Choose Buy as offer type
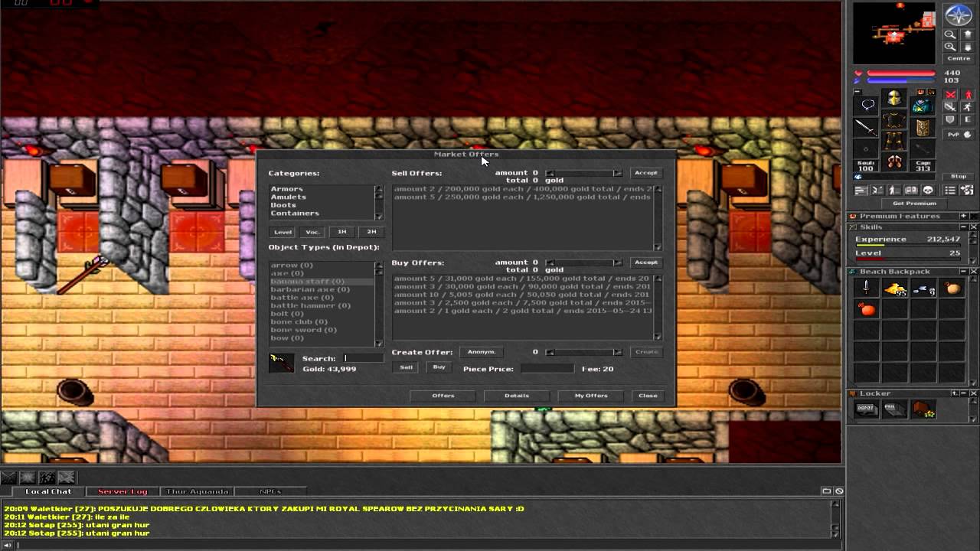This screenshot has width=980, height=551. (439, 367)
